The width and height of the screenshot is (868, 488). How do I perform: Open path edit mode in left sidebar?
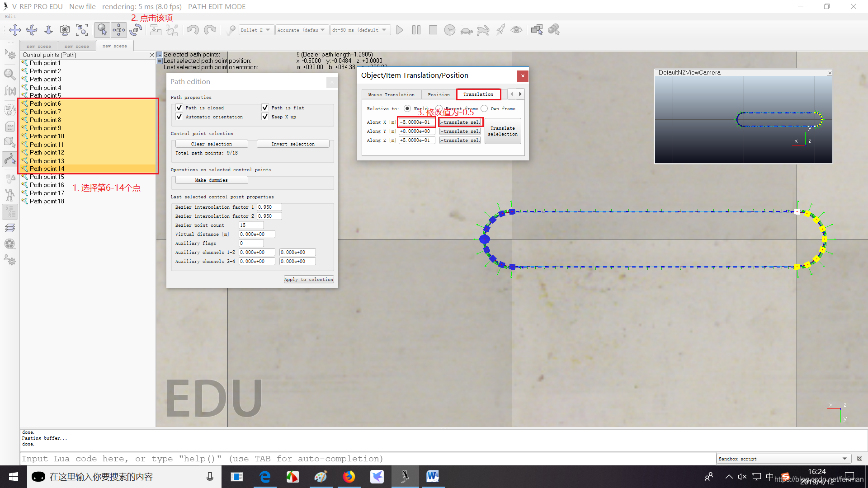9,159
